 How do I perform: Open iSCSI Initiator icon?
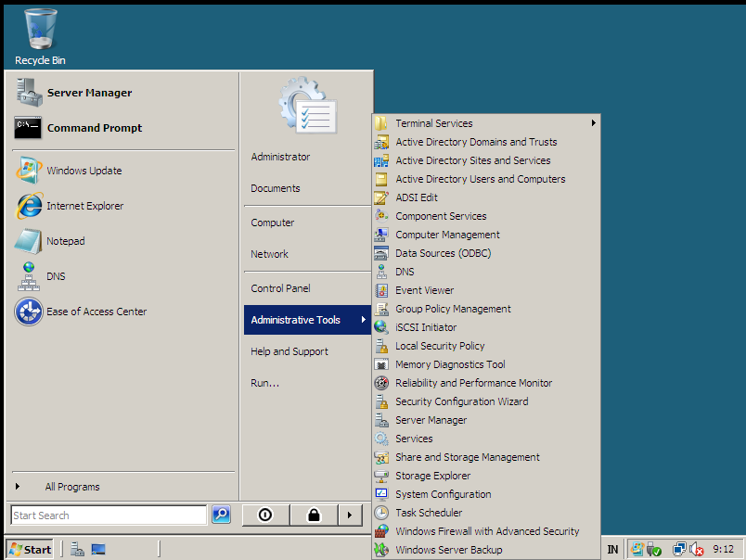[381, 327]
